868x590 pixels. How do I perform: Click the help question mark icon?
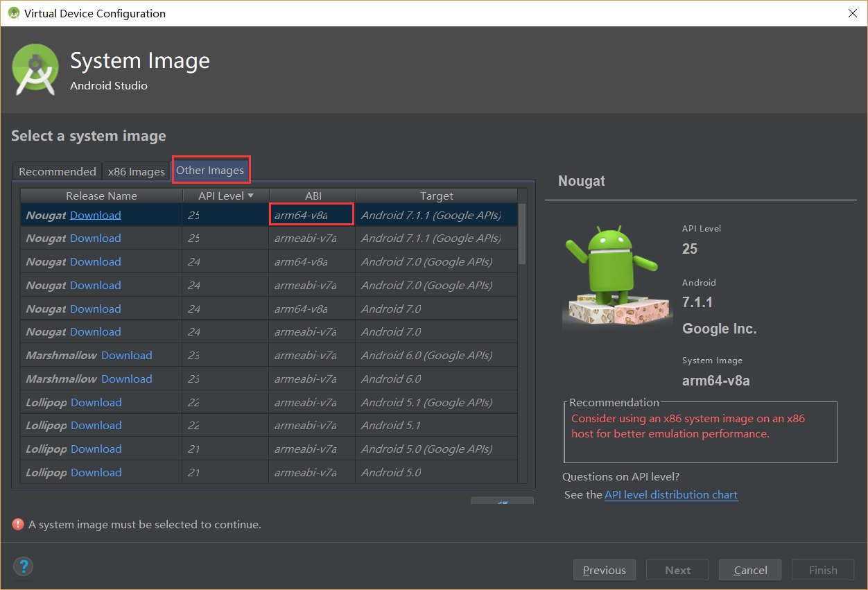click(x=23, y=566)
